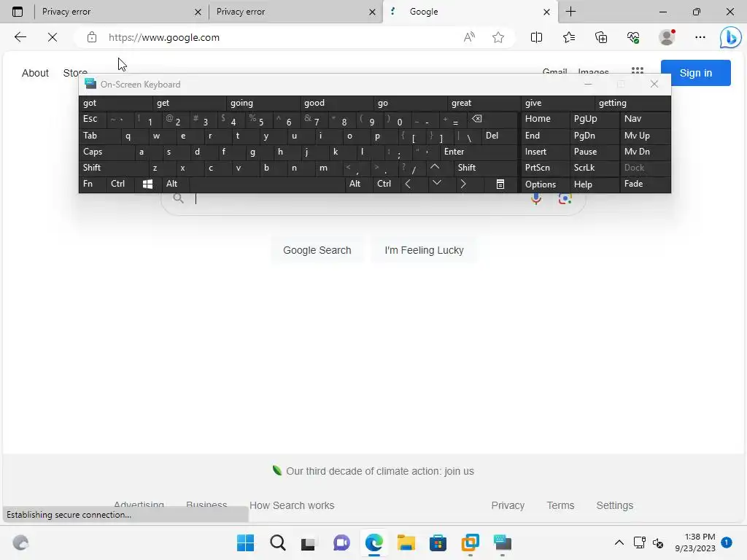
Task: Click I'm Feeling Lucky button
Action: (x=424, y=251)
